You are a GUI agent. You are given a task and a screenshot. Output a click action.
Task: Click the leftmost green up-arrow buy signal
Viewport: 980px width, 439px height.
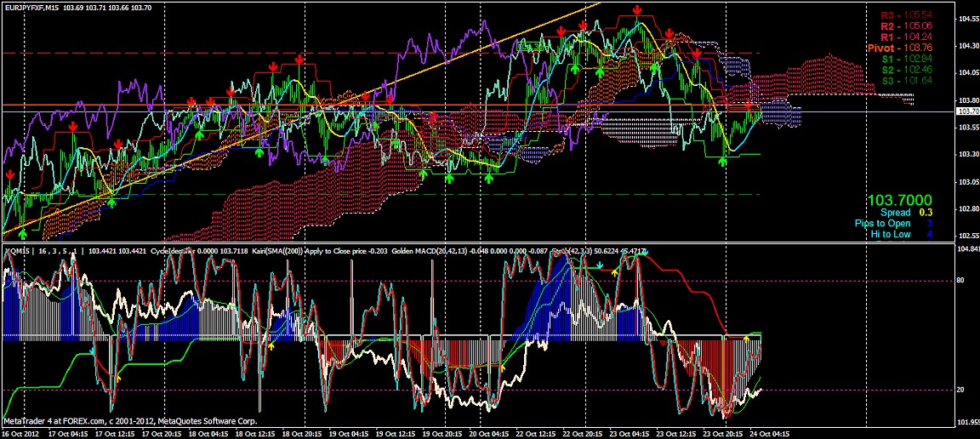pos(22,232)
